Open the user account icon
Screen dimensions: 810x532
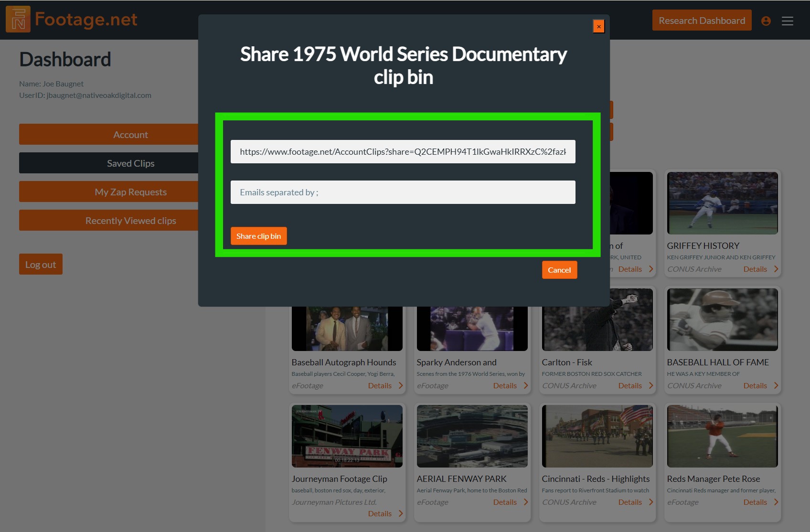click(x=766, y=21)
